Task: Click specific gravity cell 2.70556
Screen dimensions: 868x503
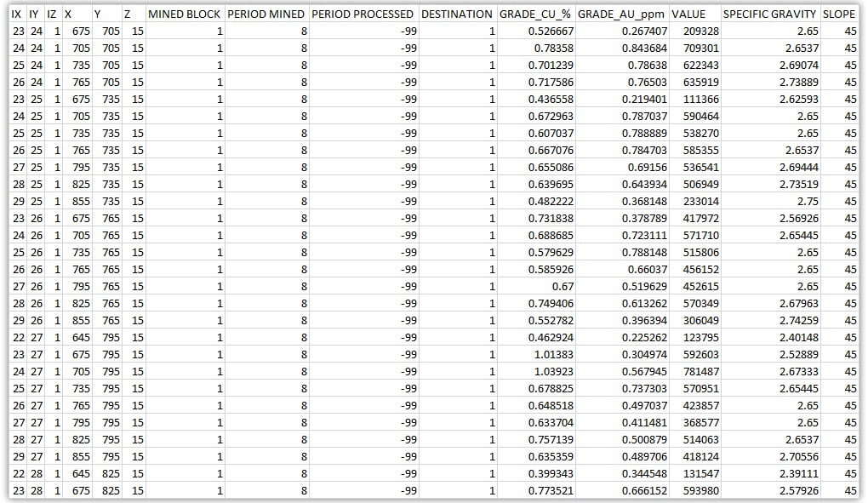Action: [x=770, y=457]
